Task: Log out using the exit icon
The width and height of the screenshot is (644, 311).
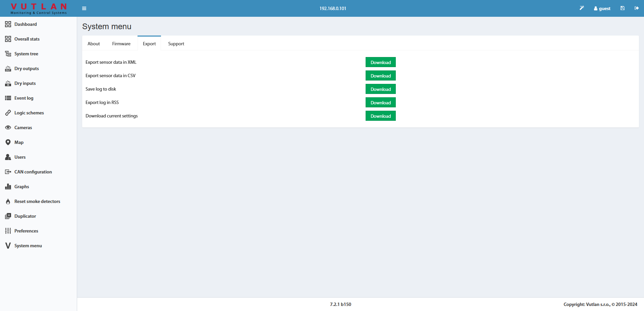Action: pyautogui.click(x=637, y=8)
